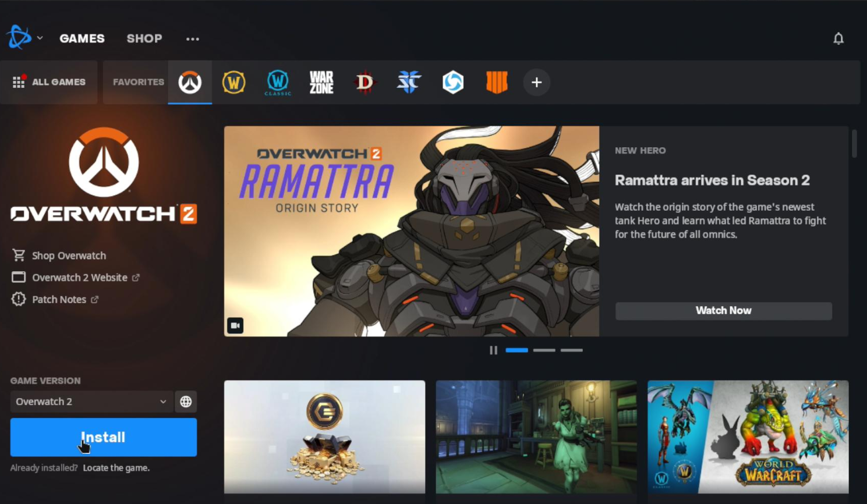Image resolution: width=867 pixels, height=504 pixels.
Task: Click the video camera icon on the banner
Action: pos(235,325)
